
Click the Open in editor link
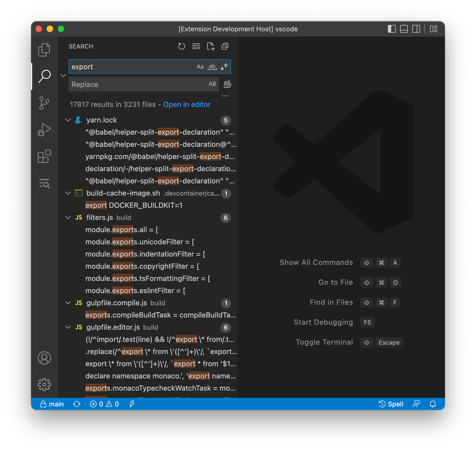(x=187, y=104)
